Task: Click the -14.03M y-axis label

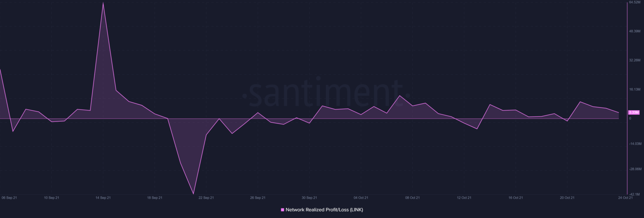Action: click(635, 144)
